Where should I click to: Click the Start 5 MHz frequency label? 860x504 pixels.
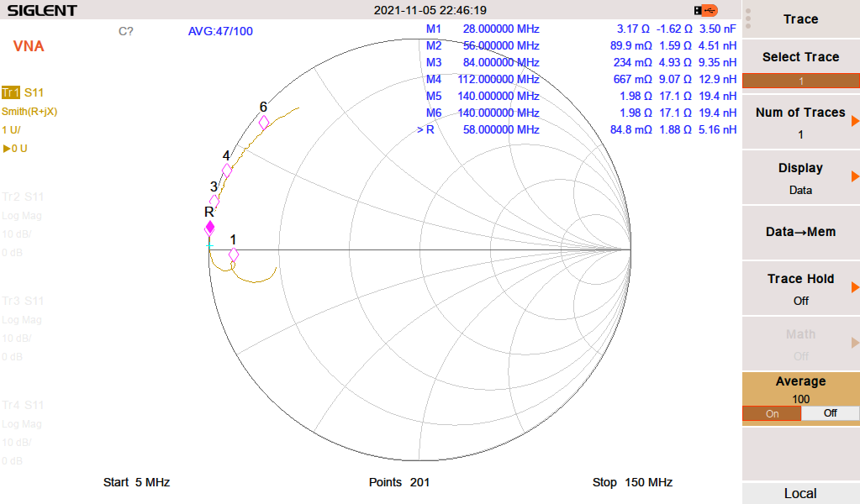[x=136, y=482]
